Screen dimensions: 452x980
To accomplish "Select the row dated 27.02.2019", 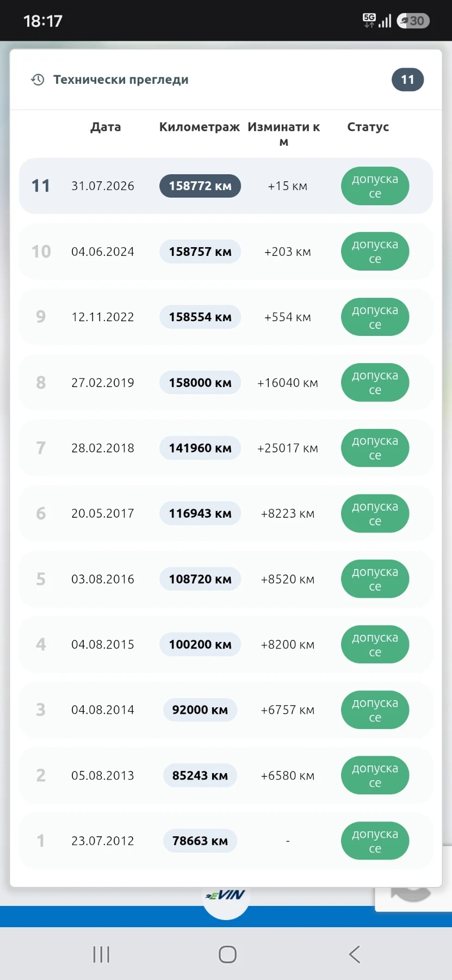I will coord(226,383).
